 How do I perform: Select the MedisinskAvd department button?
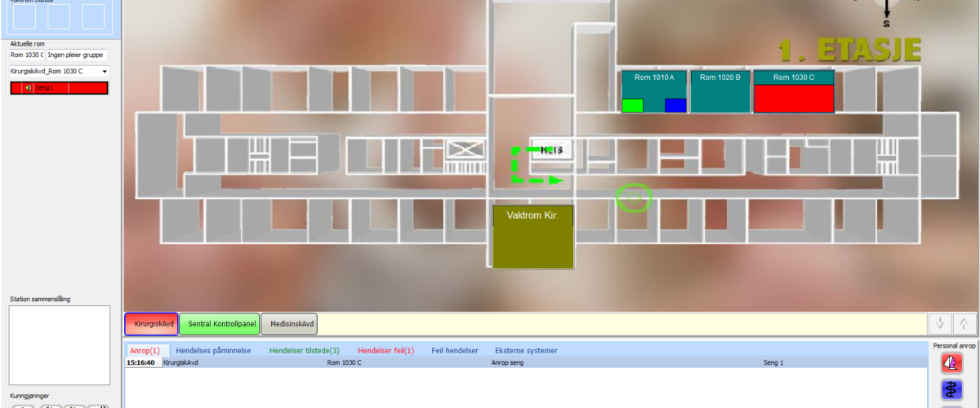(289, 324)
